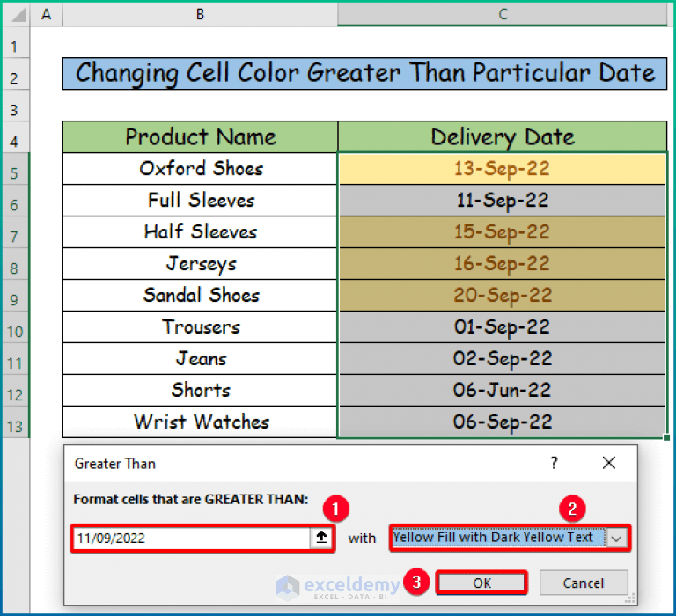Image resolution: width=676 pixels, height=616 pixels.
Task: Select row 7 header
Action: click(16, 232)
